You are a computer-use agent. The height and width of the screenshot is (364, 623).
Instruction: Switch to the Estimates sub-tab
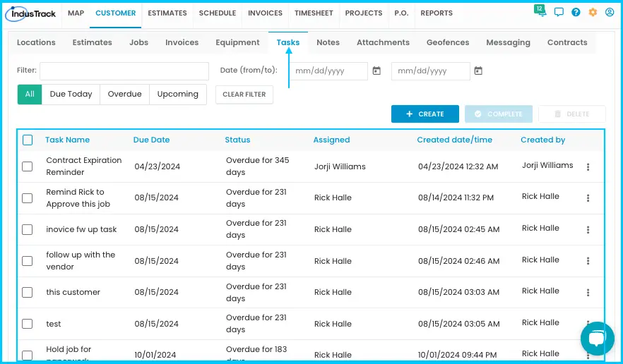[x=92, y=42]
